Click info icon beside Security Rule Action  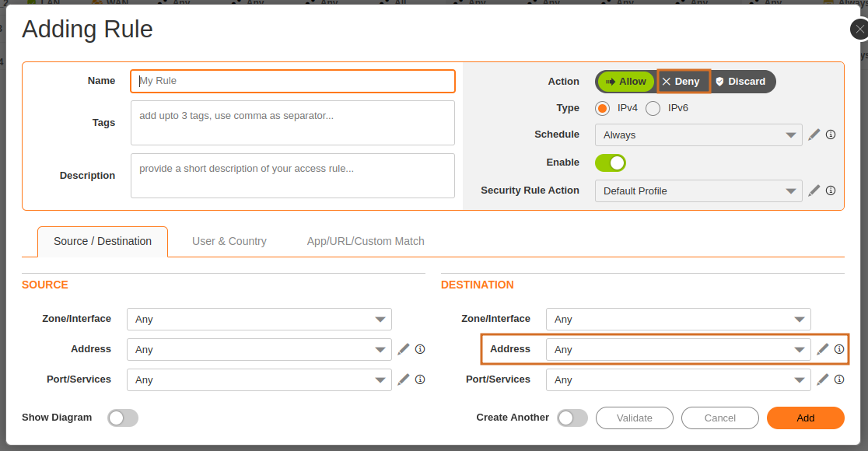pos(831,191)
